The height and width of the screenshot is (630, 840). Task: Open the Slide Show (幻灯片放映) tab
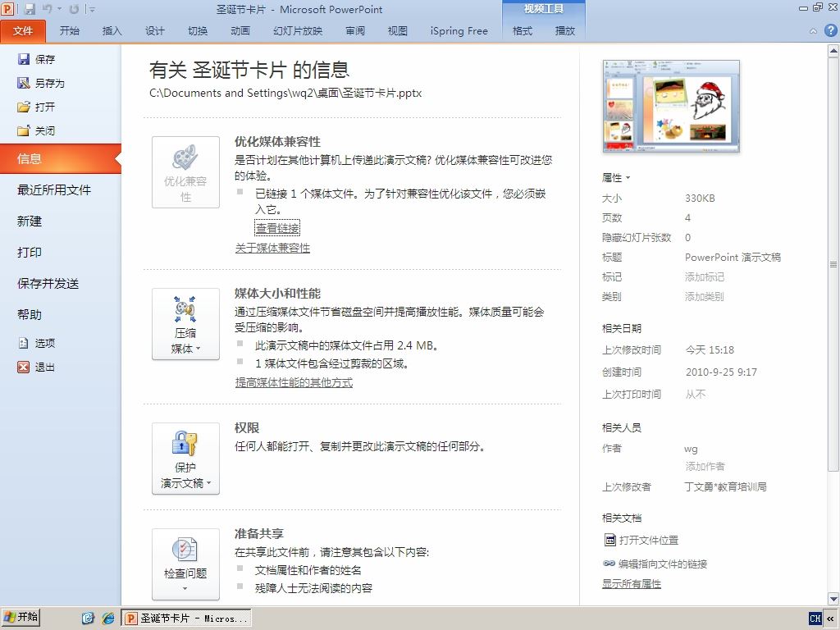click(x=298, y=30)
